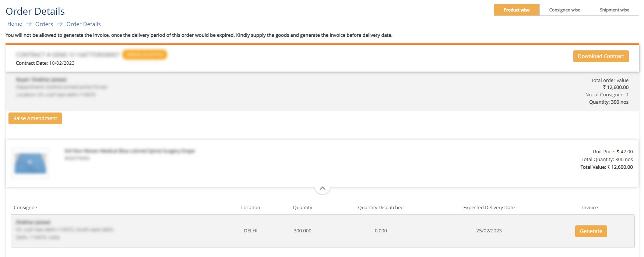Click the Invoice column header
Viewport: 644px width, 257px height.
pyautogui.click(x=590, y=208)
